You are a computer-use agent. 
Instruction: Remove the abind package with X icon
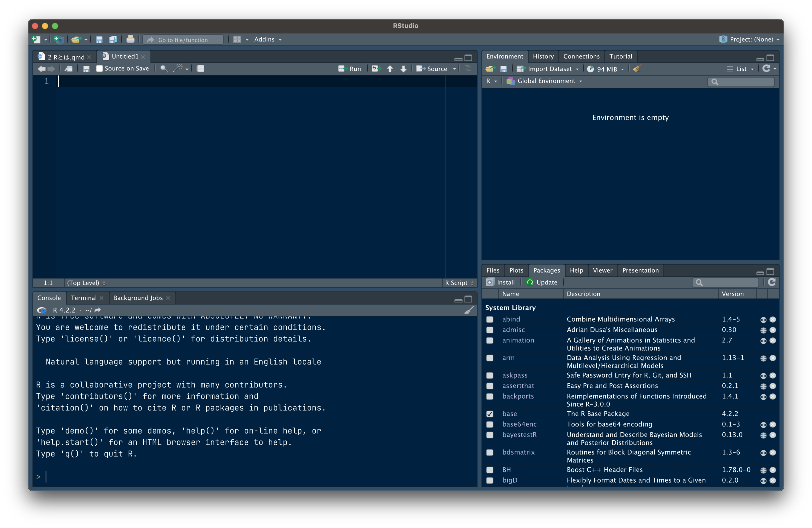pyautogui.click(x=773, y=319)
